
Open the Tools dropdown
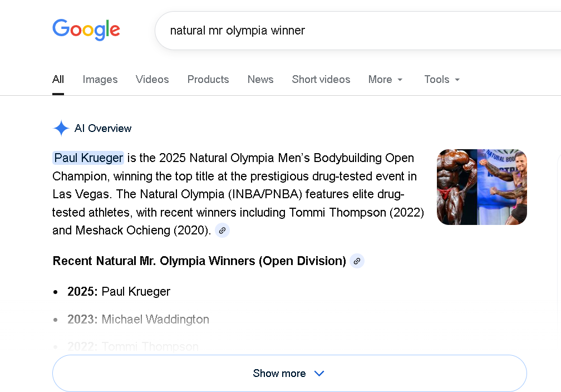(442, 79)
